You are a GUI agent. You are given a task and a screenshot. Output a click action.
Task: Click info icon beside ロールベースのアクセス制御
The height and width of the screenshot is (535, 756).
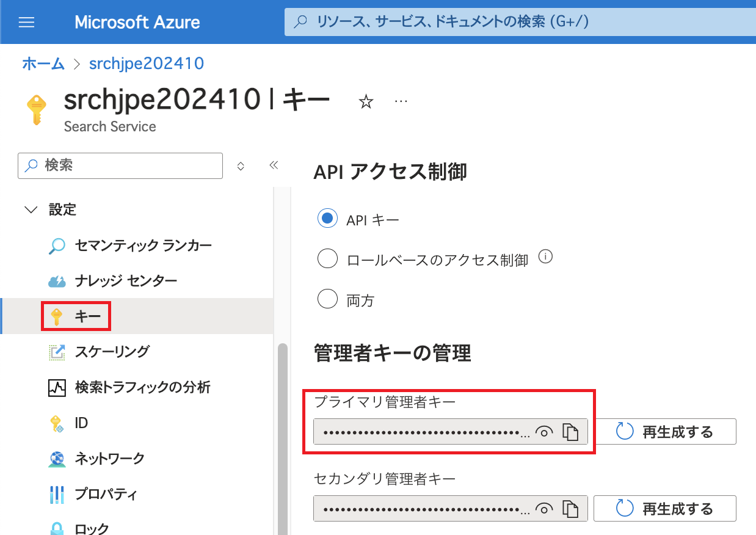(x=545, y=257)
